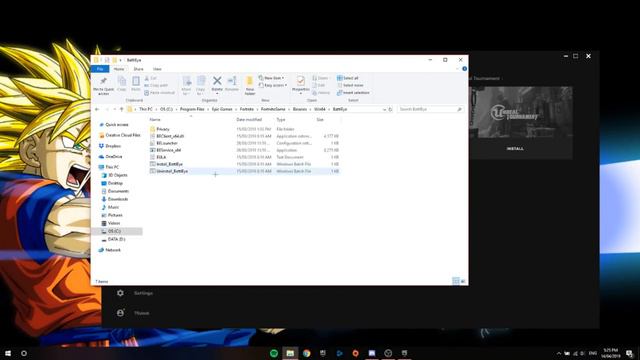Click the History command in Open group

321,93
